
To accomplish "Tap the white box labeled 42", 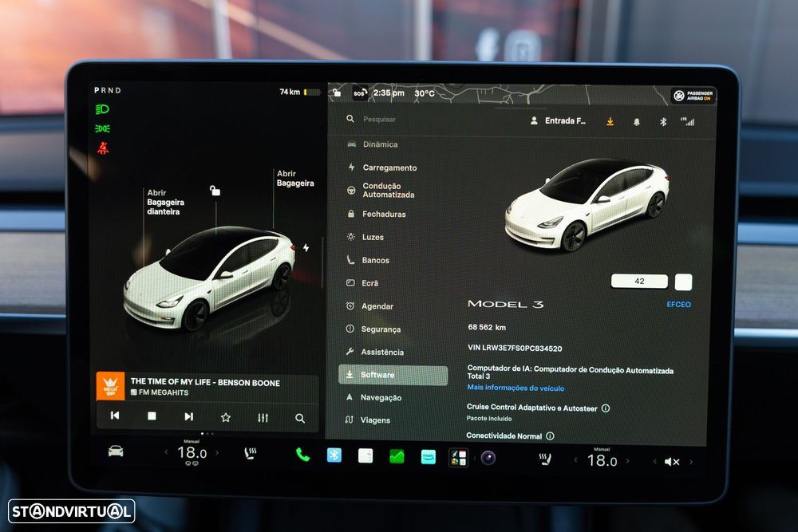I will point(639,282).
